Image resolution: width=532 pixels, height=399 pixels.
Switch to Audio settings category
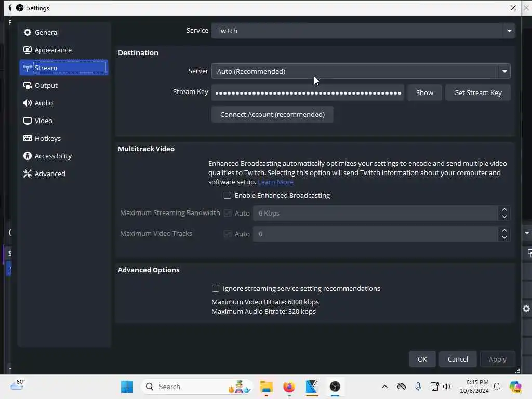pyautogui.click(x=64, y=103)
